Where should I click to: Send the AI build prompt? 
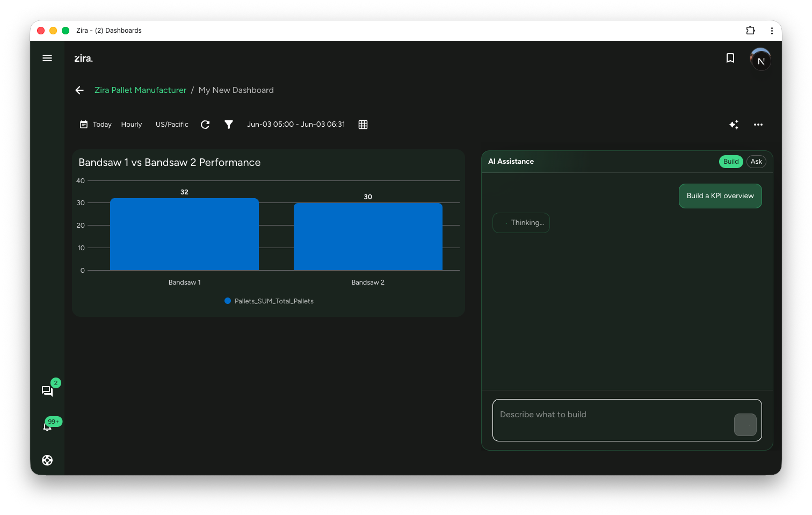click(745, 425)
